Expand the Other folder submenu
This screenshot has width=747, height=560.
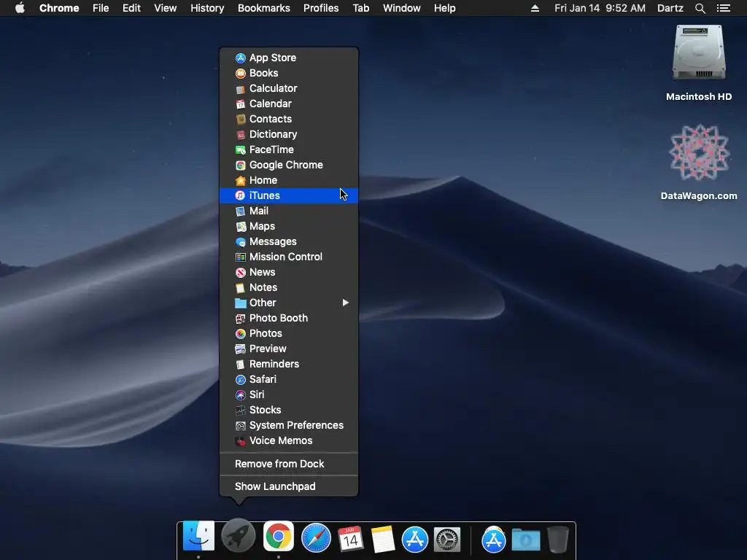coord(289,303)
